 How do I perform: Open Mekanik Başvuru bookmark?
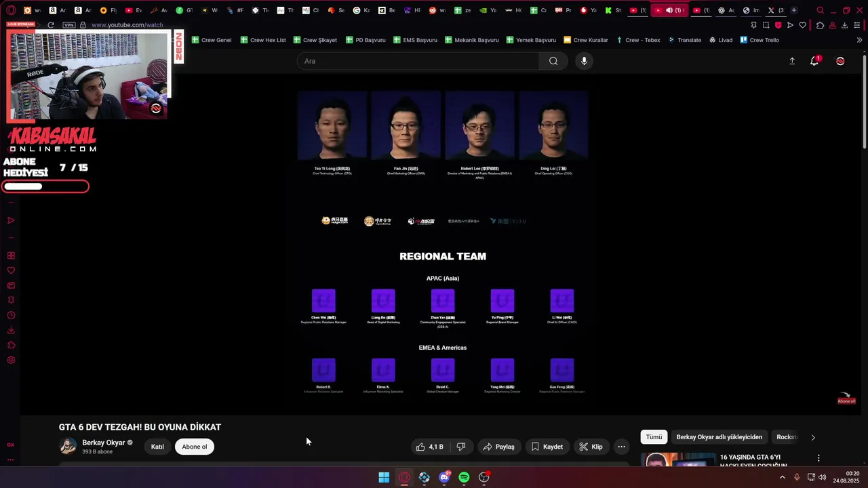click(x=471, y=40)
